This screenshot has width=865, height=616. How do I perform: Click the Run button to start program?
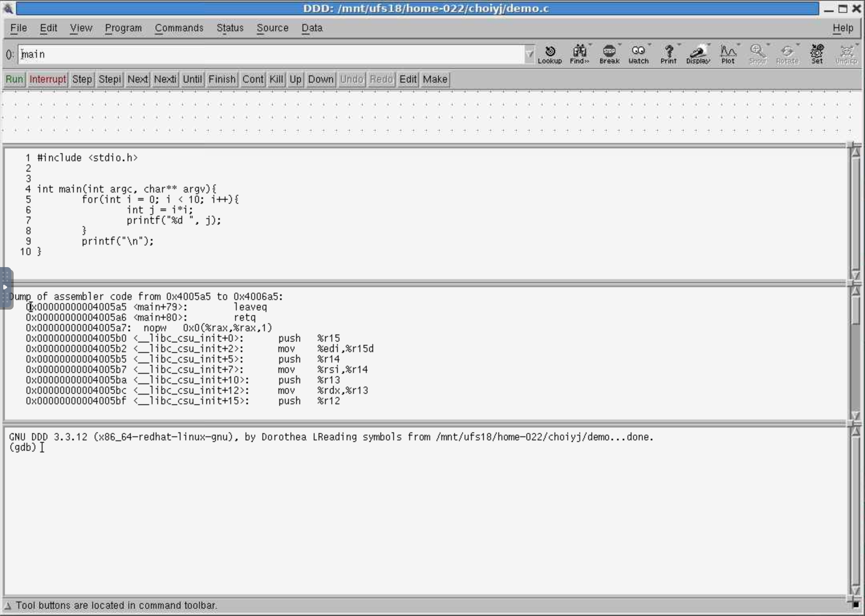click(13, 79)
